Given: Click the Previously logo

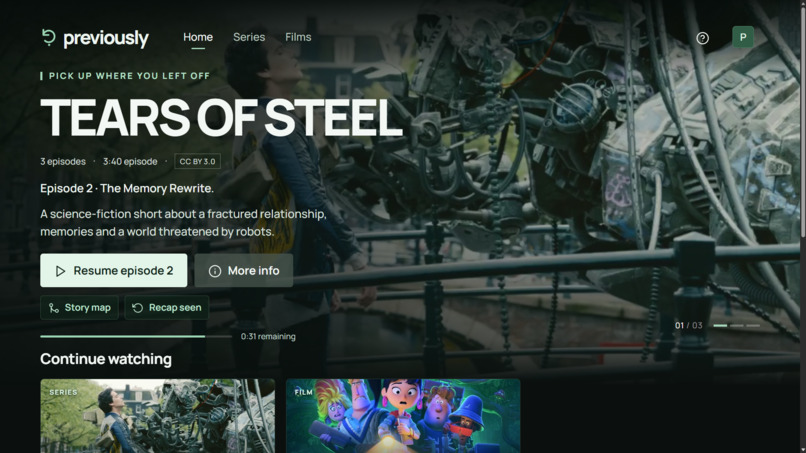Looking at the screenshot, I should point(95,38).
